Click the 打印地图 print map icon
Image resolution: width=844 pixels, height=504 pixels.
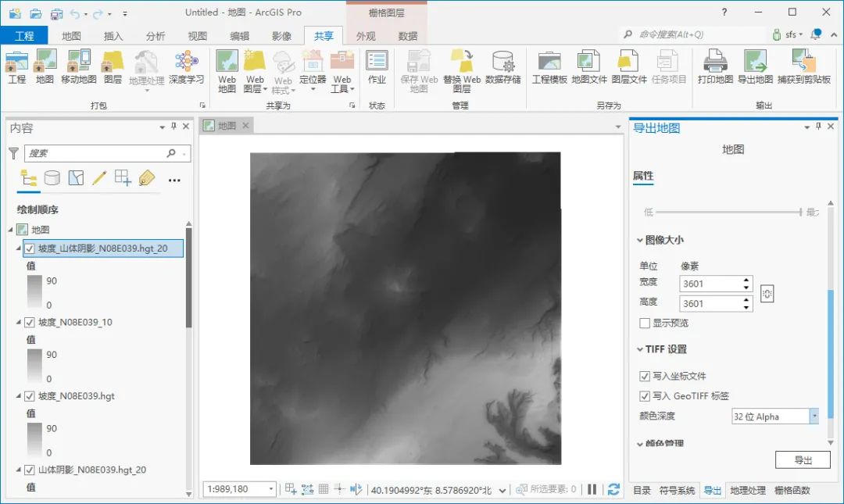click(715, 66)
